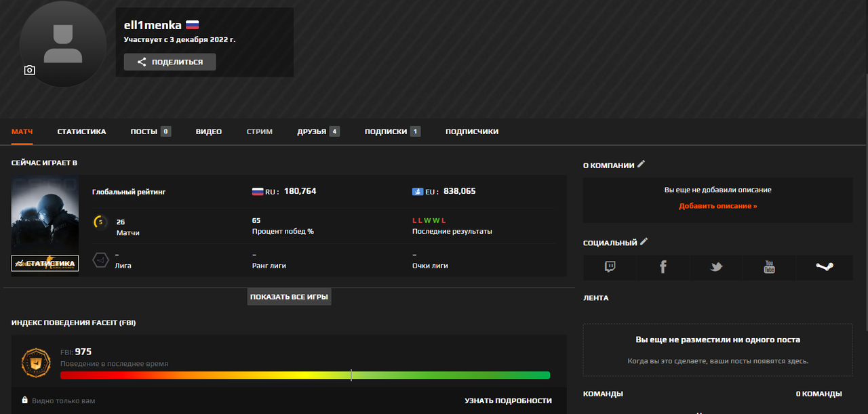Click the Steam social icon
Screen dimensions: 868x414
point(824,267)
